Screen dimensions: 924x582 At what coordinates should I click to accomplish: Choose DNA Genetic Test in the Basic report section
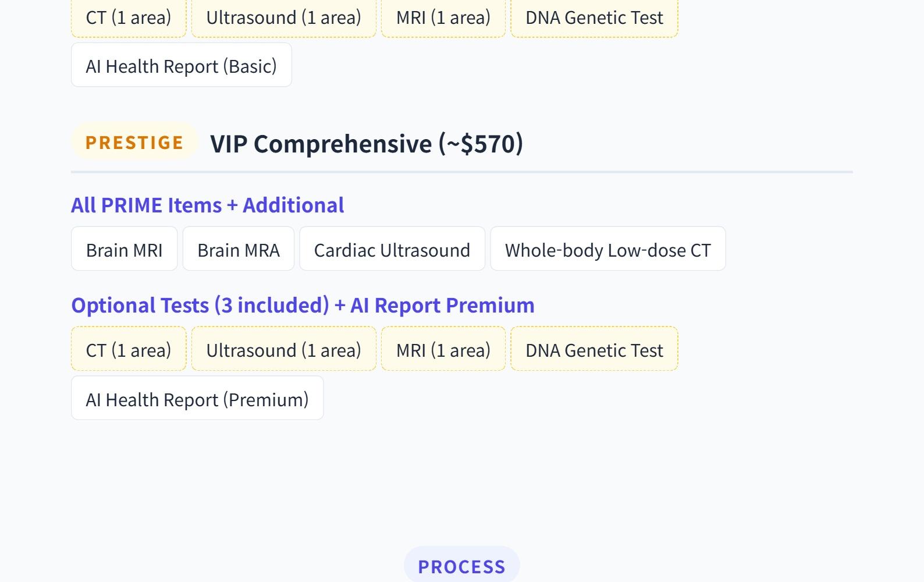pyautogui.click(x=594, y=17)
